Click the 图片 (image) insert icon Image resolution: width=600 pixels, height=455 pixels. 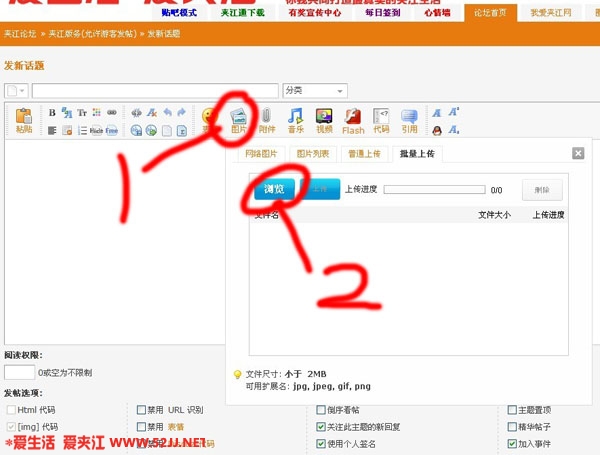click(239, 119)
